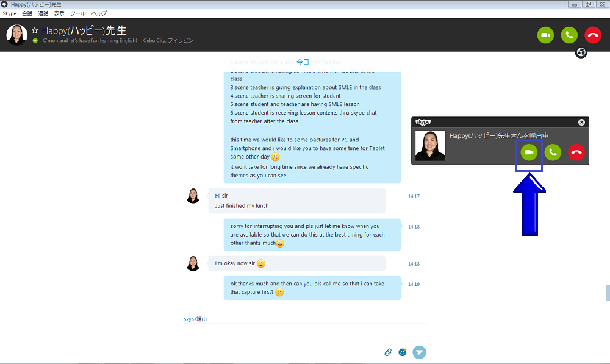Image resolution: width=610 pixels, height=364 pixels.
Task: Click avatar beside 'I'm okay now sir'
Action: tap(193, 263)
